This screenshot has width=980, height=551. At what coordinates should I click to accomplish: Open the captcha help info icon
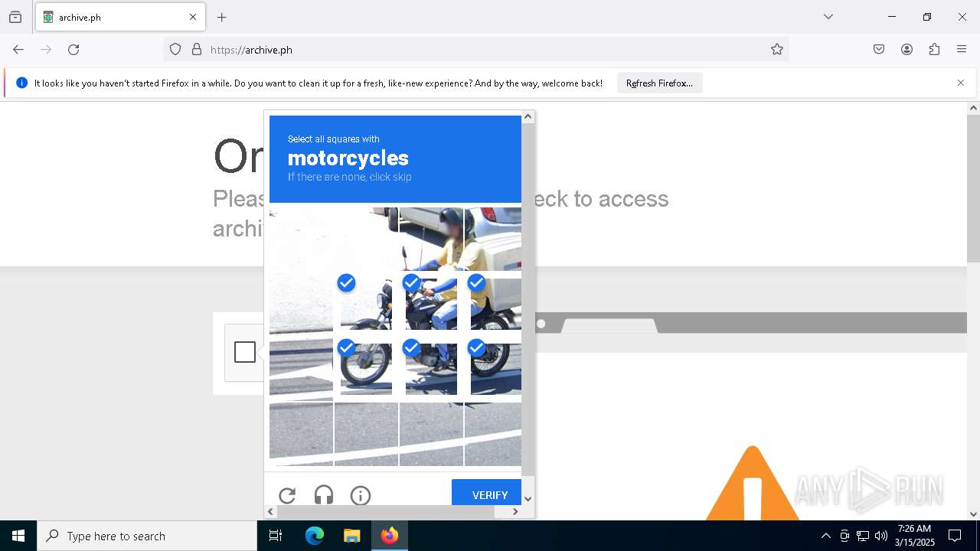(x=361, y=496)
